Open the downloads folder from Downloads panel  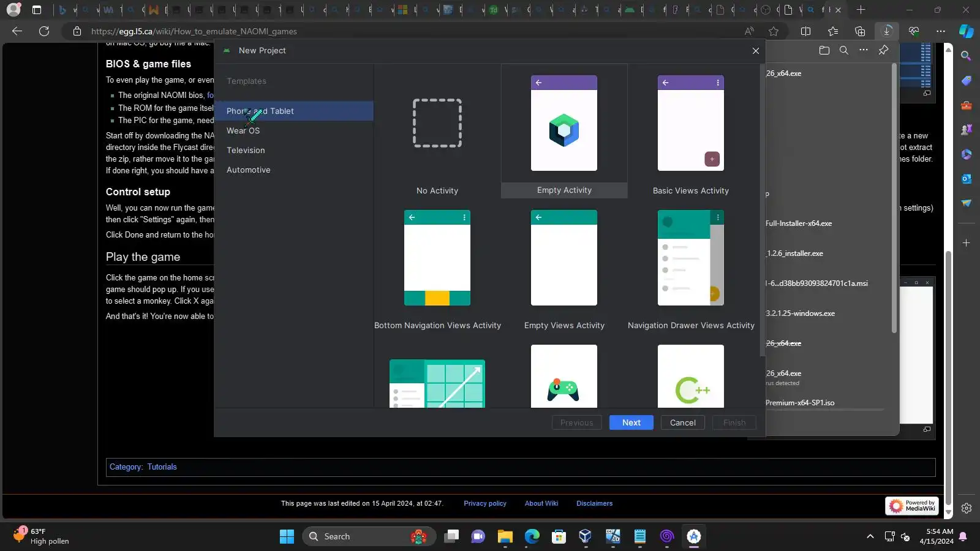(824, 50)
